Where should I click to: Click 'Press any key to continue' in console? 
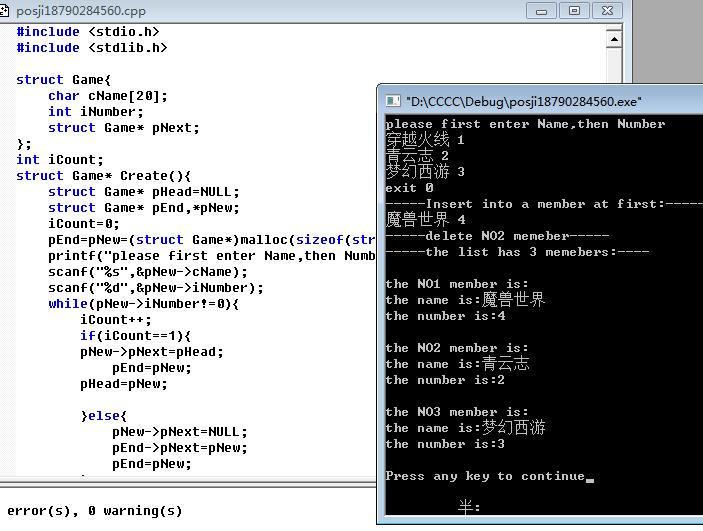(x=485, y=476)
